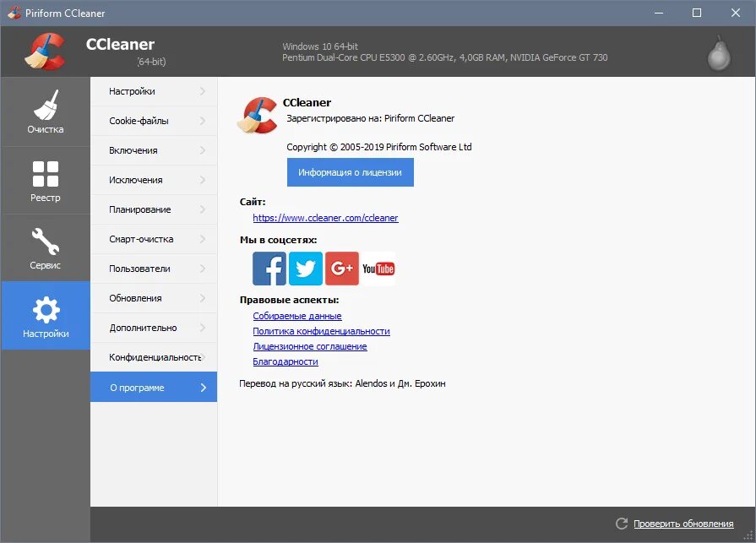Click Проверить обновления link

683,524
